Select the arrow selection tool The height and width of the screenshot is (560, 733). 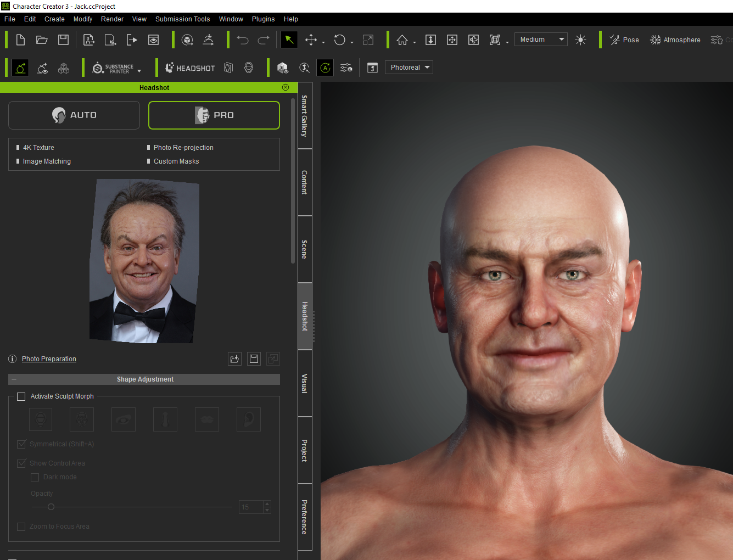289,40
